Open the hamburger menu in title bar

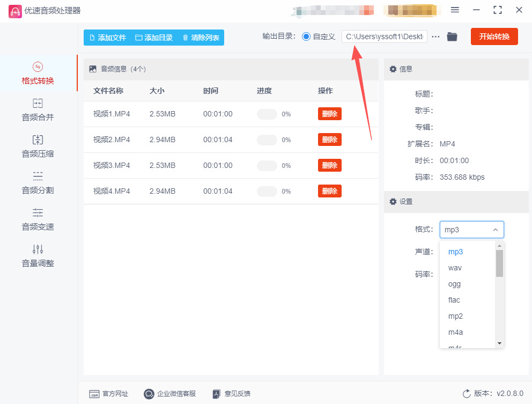[x=455, y=10]
